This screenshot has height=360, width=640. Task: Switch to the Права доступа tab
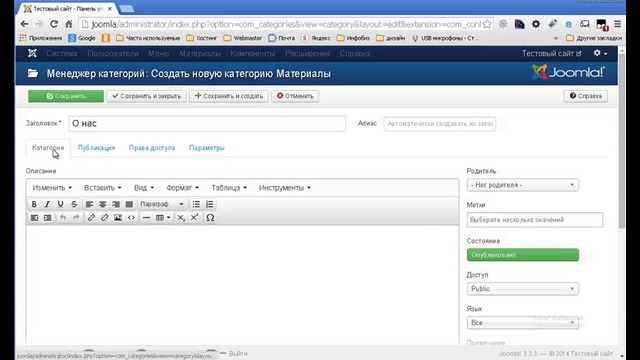click(x=152, y=148)
